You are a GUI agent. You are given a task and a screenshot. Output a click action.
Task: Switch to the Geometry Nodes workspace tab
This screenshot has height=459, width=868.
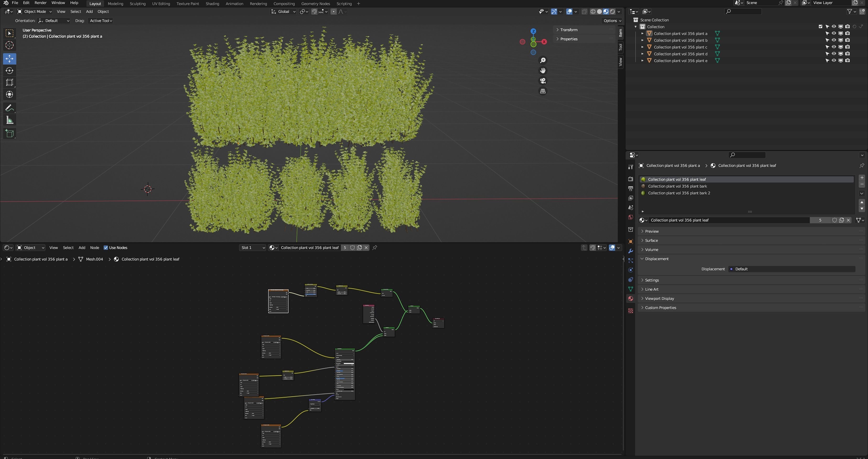click(315, 3)
